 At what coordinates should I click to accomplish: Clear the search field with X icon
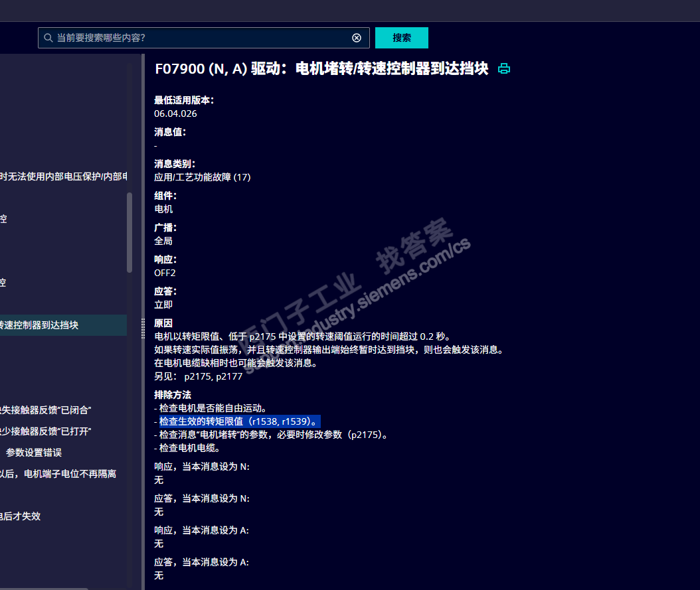357,38
